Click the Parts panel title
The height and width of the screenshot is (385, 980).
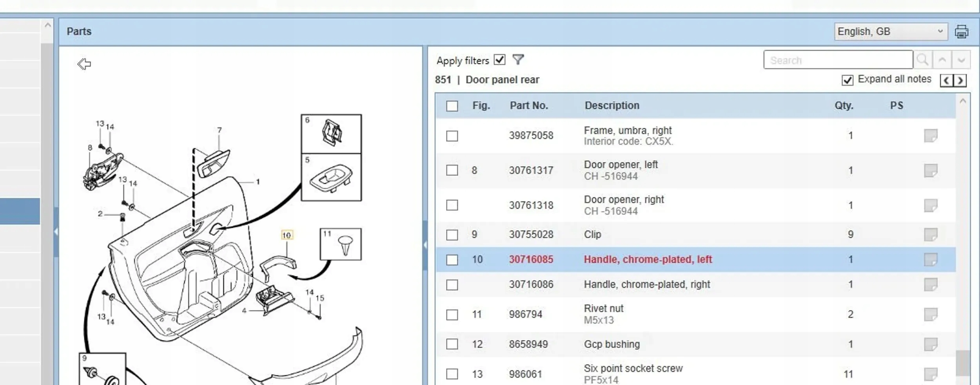79,31
